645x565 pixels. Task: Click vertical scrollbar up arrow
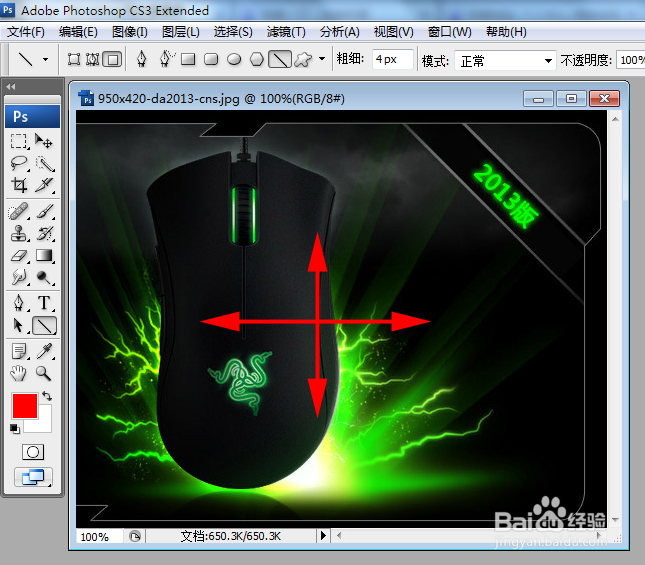[x=615, y=119]
